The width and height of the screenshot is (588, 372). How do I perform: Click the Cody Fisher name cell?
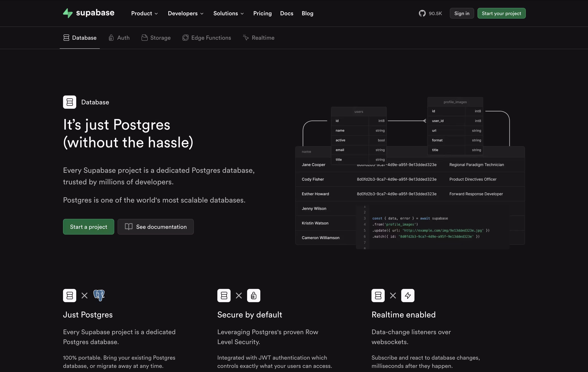[313, 179]
